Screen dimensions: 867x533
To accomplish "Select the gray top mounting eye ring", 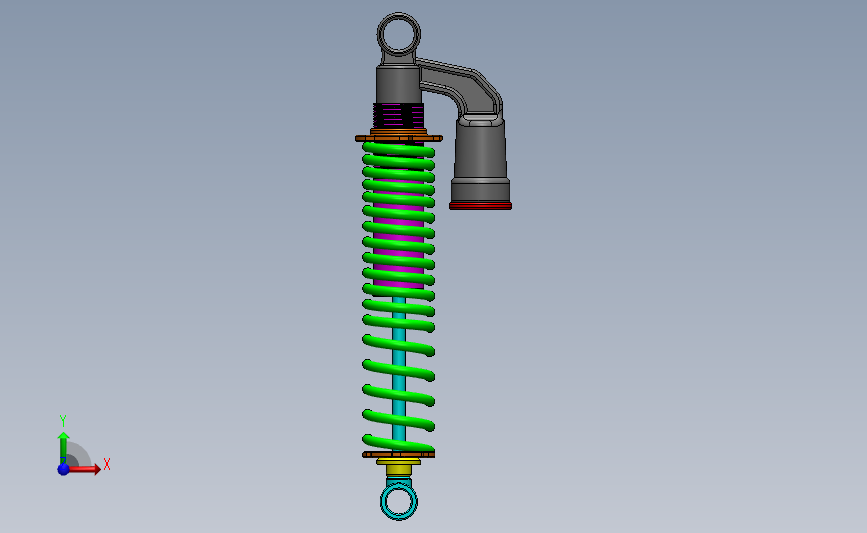I will pos(399,34).
